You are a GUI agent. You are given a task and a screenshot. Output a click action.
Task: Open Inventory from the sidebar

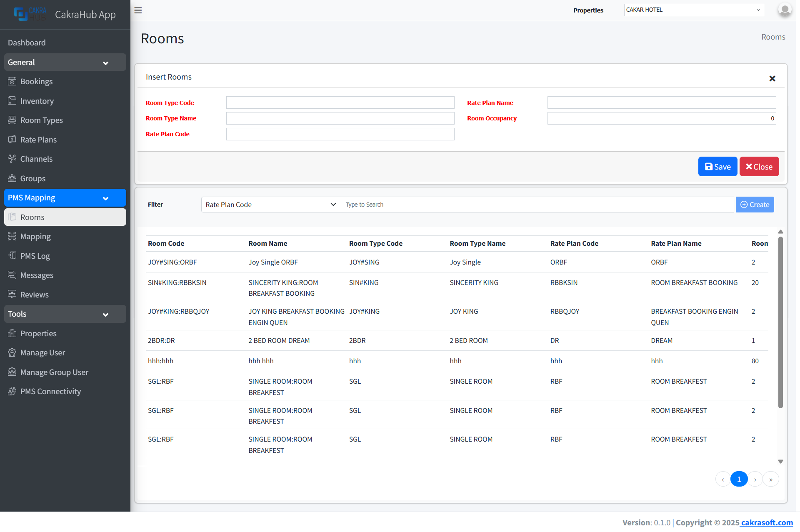pos(37,101)
